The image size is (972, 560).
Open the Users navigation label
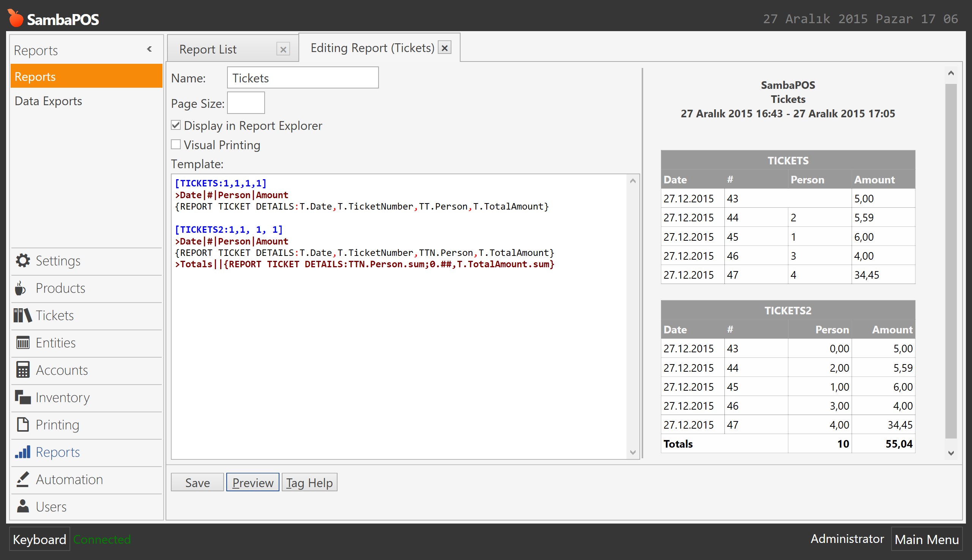51,506
